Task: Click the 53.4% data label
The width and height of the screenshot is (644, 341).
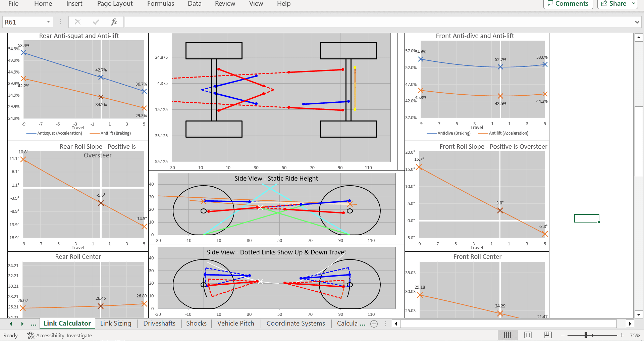Action: (x=23, y=46)
